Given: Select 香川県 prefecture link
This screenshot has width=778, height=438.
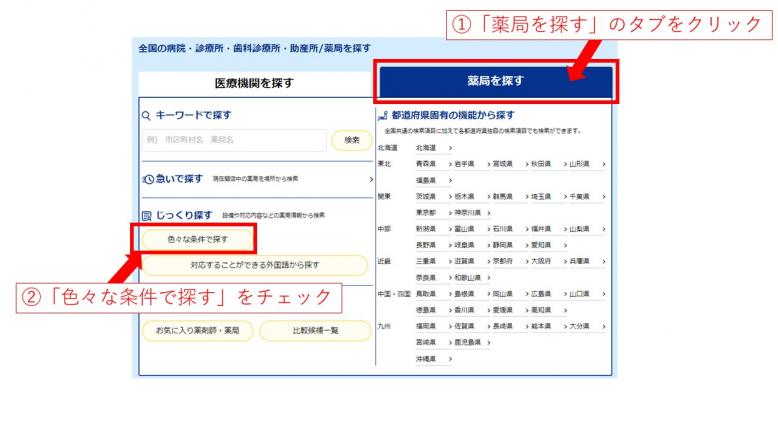Looking at the screenshot, I should click(x=472, y=310).
